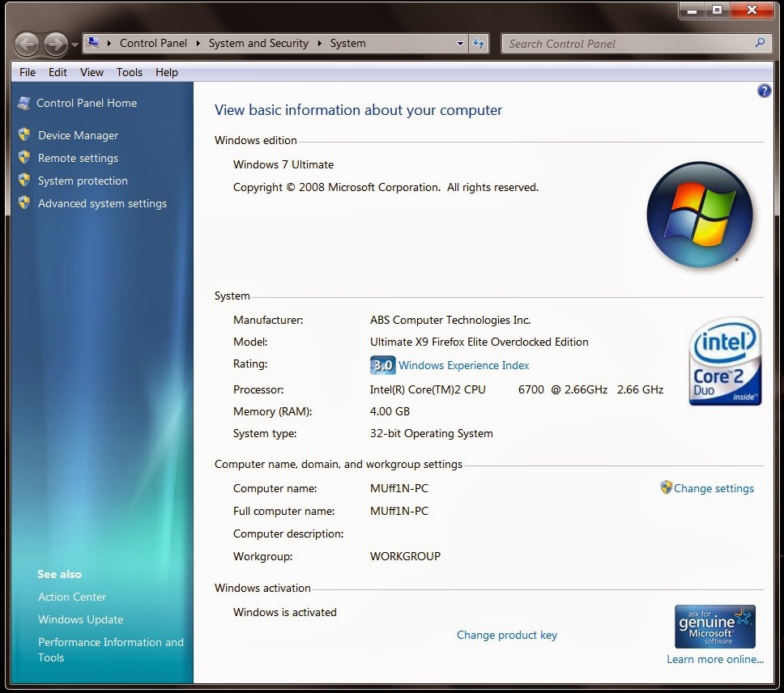784x693 pixels.
Task: Click the Control Panel Home icon
Action: (23, 104)
